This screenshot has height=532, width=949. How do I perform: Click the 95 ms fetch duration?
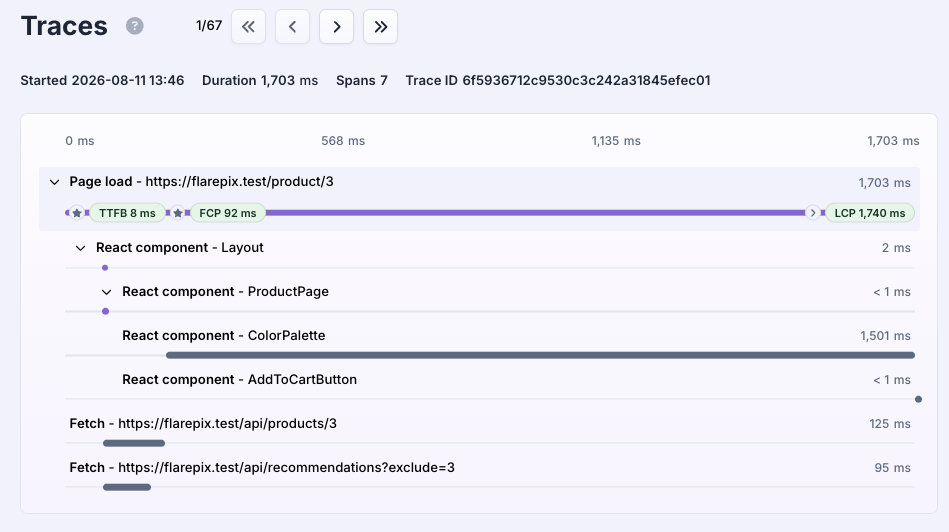pos(892,468)
